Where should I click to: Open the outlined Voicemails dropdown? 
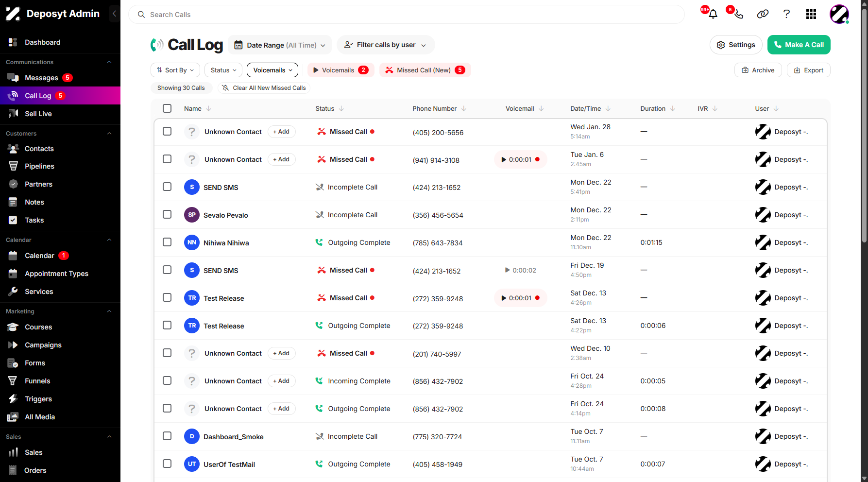click(x=272, y=70)
